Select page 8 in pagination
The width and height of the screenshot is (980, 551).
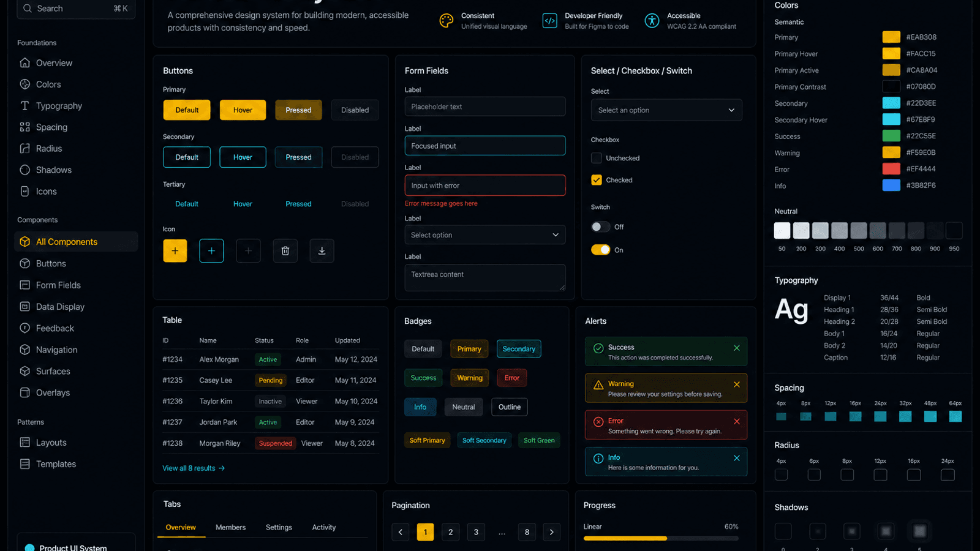pos(527,532)
